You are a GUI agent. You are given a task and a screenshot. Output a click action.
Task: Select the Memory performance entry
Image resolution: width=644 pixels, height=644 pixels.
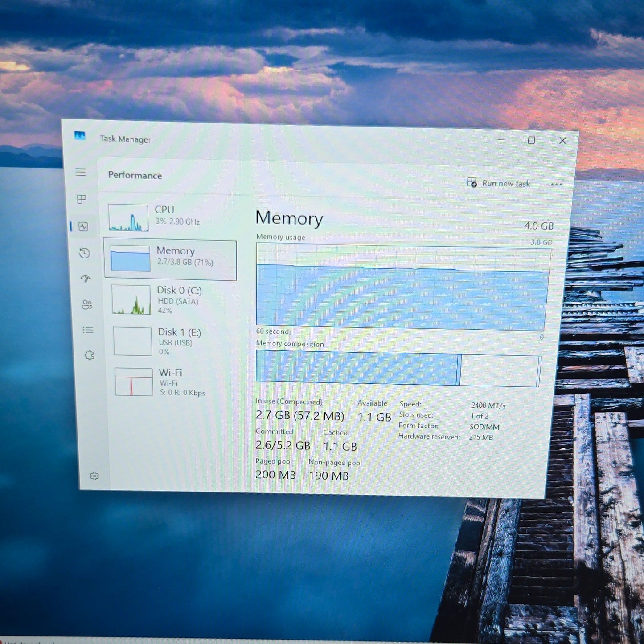[x=170, y=258]
